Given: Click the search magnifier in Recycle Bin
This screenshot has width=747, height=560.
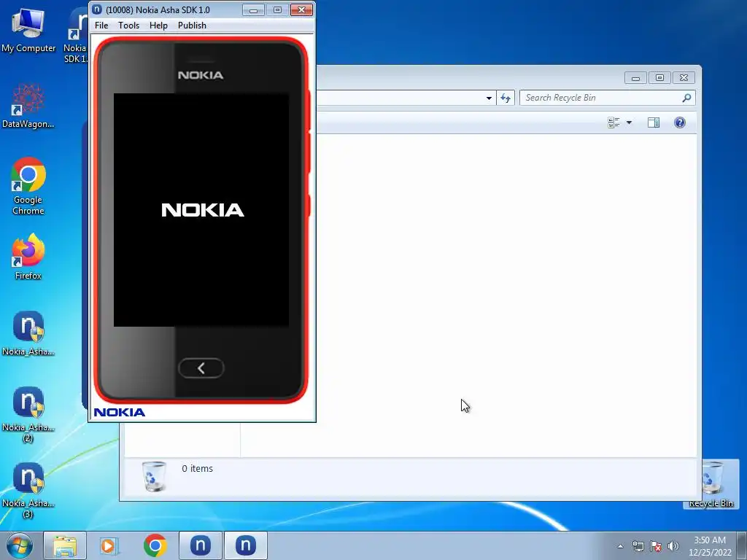Looking at the screenshot, I should 686,98.
